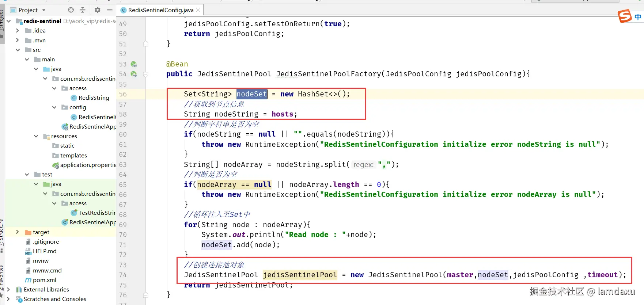The height and width of the screenshot is (305, 644).
Task: Click the timeout argument on line 74
Action: pyautogui.click(x=602, y=275)
